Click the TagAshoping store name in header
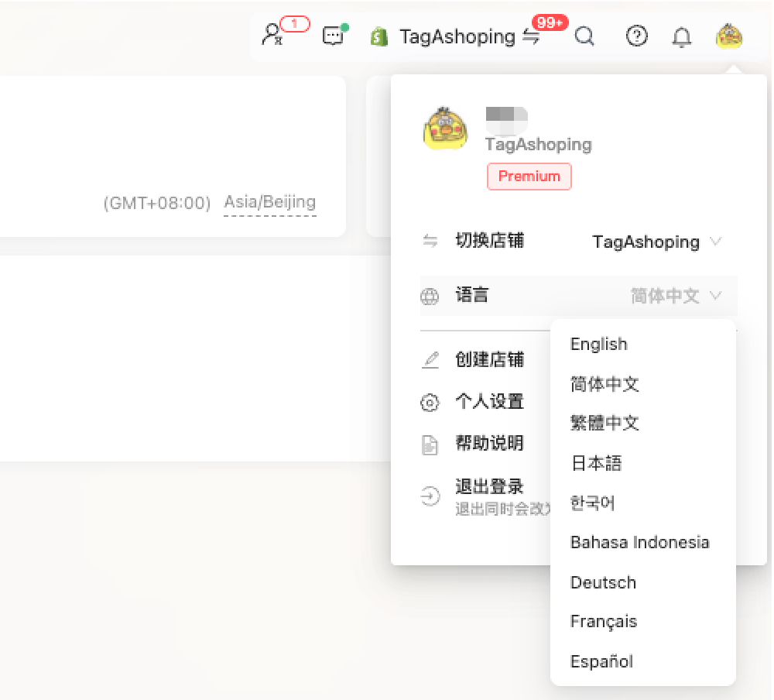The width and height of the screenshot is (774, 700). tap(457, 36)
